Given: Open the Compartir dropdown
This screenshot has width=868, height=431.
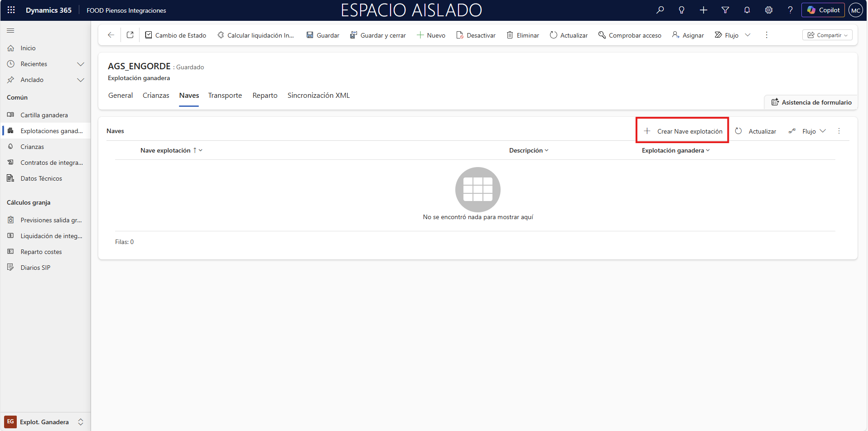Looking at the screenshot, I should click(827, 35).
